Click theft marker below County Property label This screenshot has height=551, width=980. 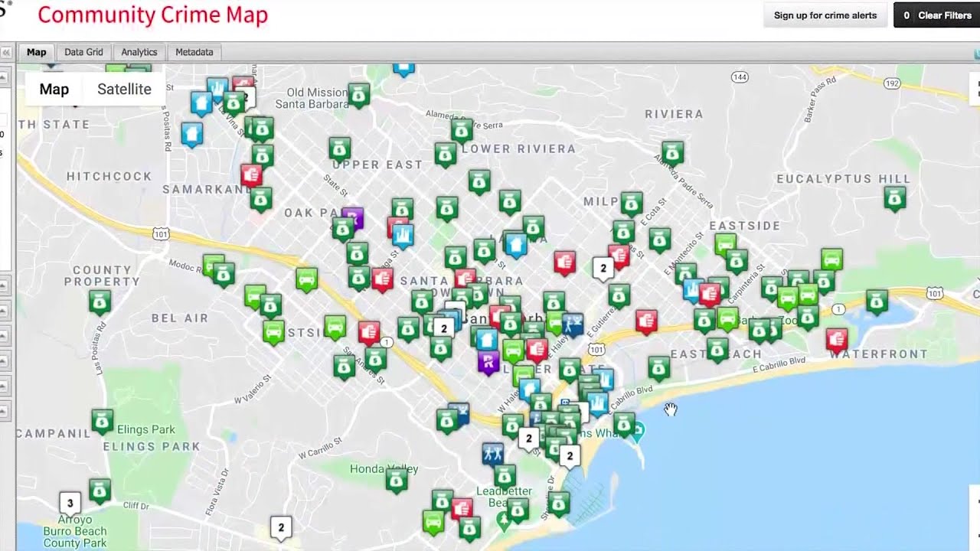100,302
